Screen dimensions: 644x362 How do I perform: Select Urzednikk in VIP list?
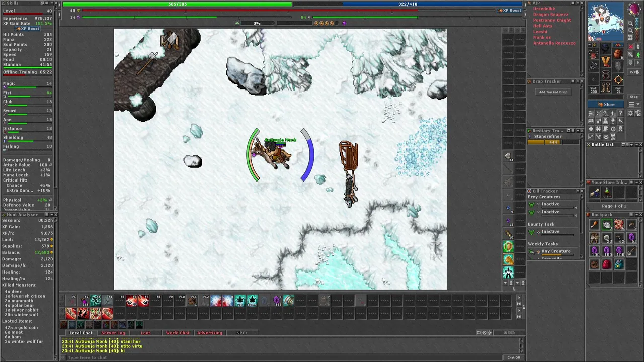point(544,9)
